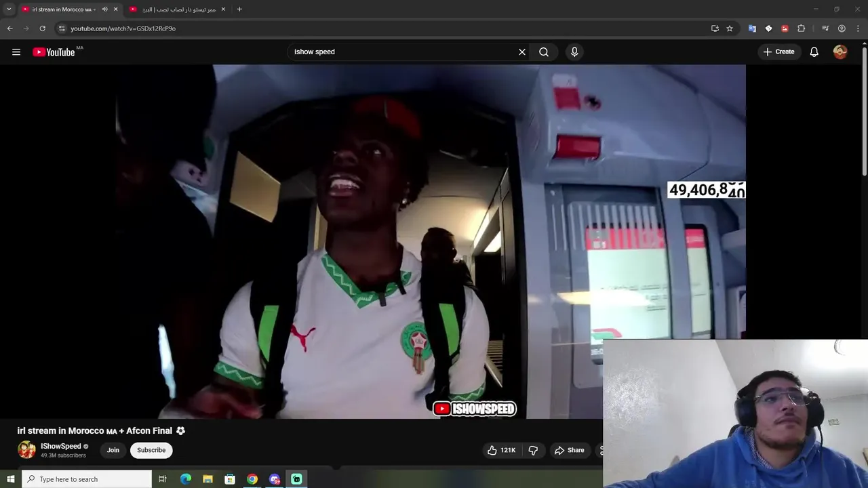Open Microsoft Store from taskbar
868x488 pixels.
[230, 479]
